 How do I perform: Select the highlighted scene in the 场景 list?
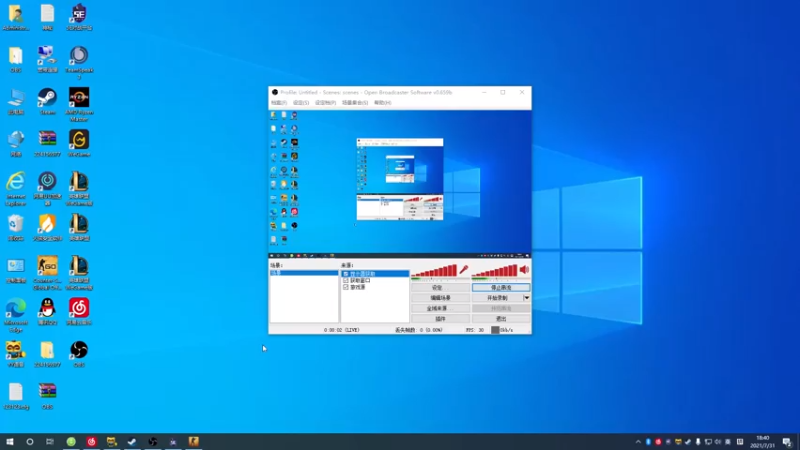pos(304,273)
